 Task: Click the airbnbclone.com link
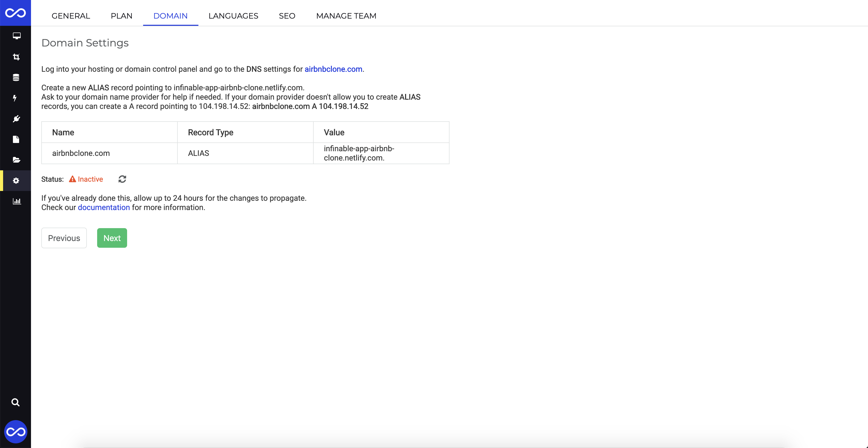pos(333,69)
